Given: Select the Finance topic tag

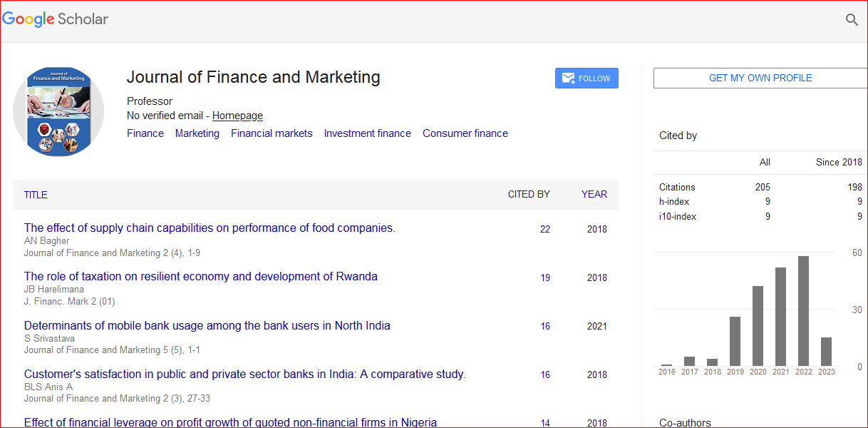Looking at the screenshot, I should 145,133.
